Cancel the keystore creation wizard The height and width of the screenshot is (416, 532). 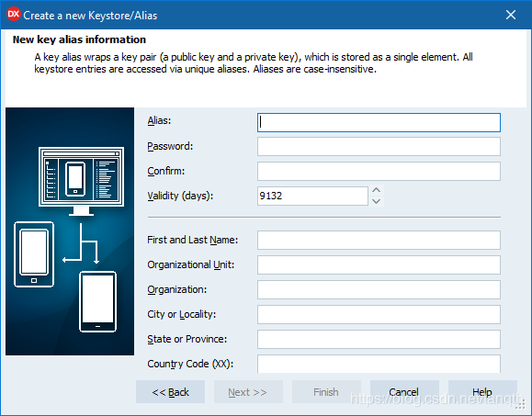(404, 392)
